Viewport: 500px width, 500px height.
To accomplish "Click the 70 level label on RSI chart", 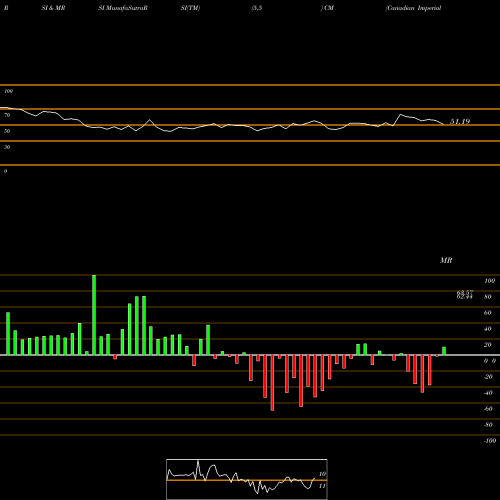I will point(7,115).
